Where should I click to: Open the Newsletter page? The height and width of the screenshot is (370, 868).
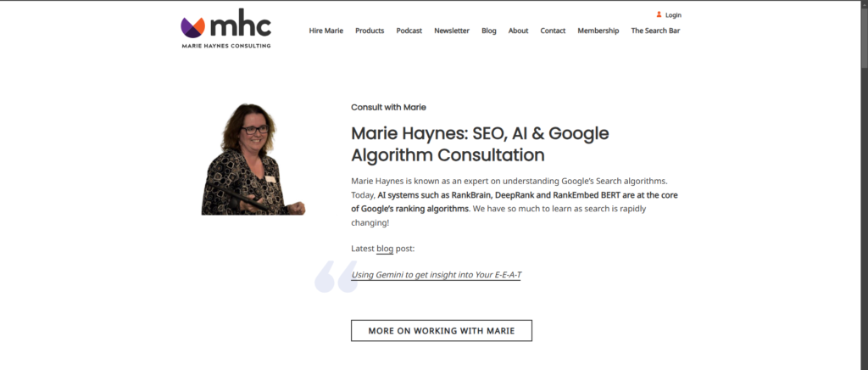[x=452, y=31]
